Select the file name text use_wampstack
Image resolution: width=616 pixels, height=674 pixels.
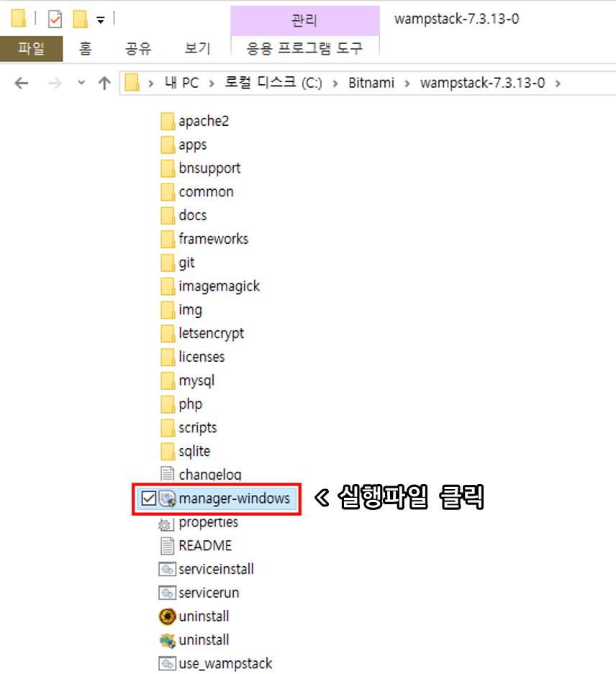coord(225,664)
